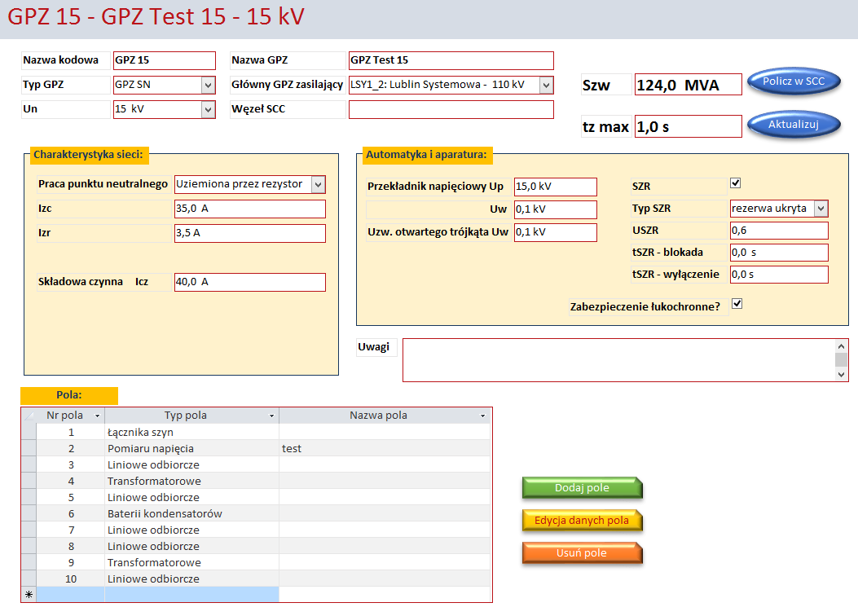Toggle the SZR checkbox
The image size is (858, 616).
pos(736,183)
